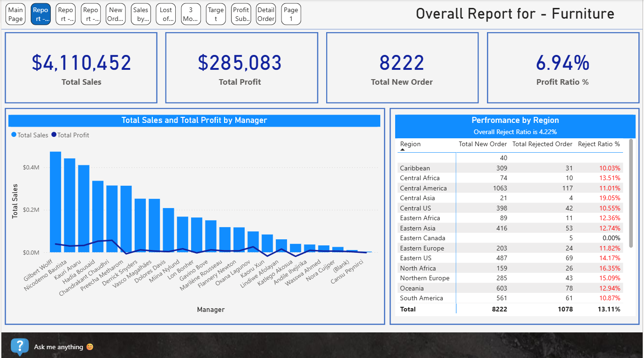The width and height of the screenshot is (644, 358).
Task: Select Gilbert Wolff's sales bar
Action: tap(55, 200)
